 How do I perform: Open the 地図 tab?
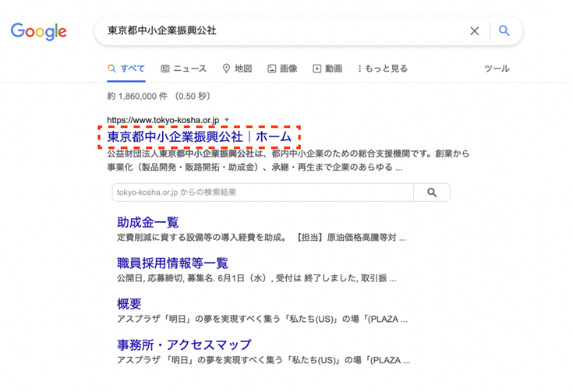point(237,69)
